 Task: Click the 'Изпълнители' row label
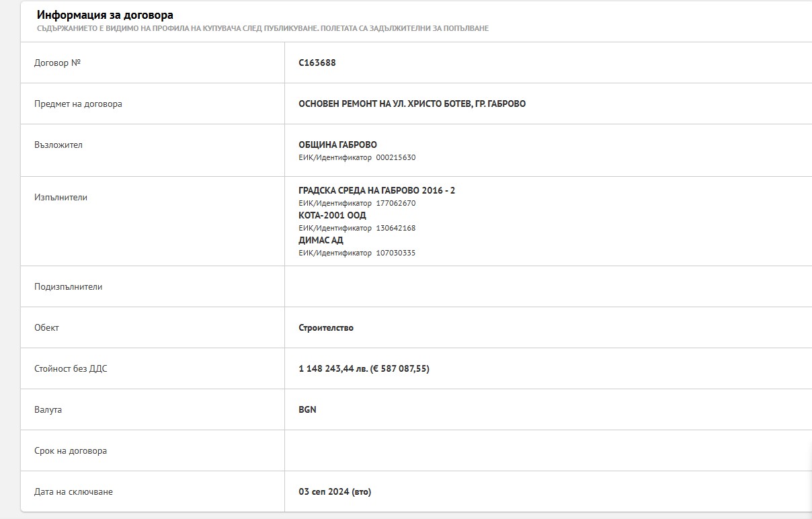point(60,197)
